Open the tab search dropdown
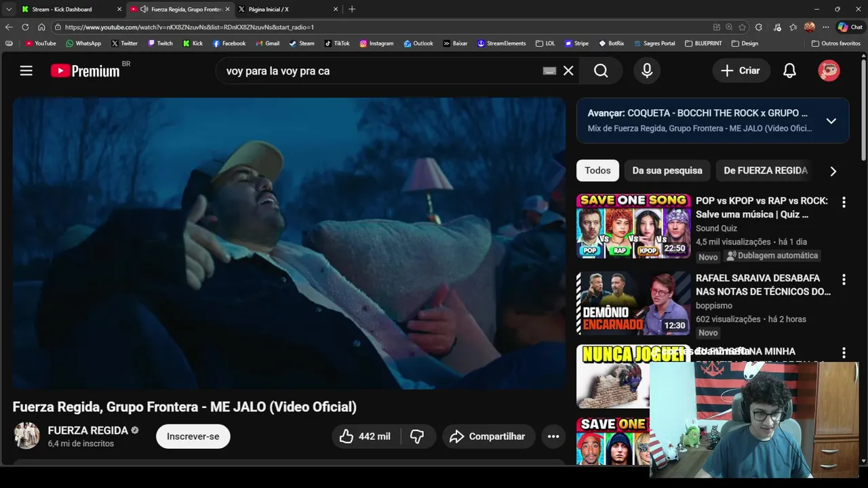This screenshot has width=868, height=488. (8, 9)
